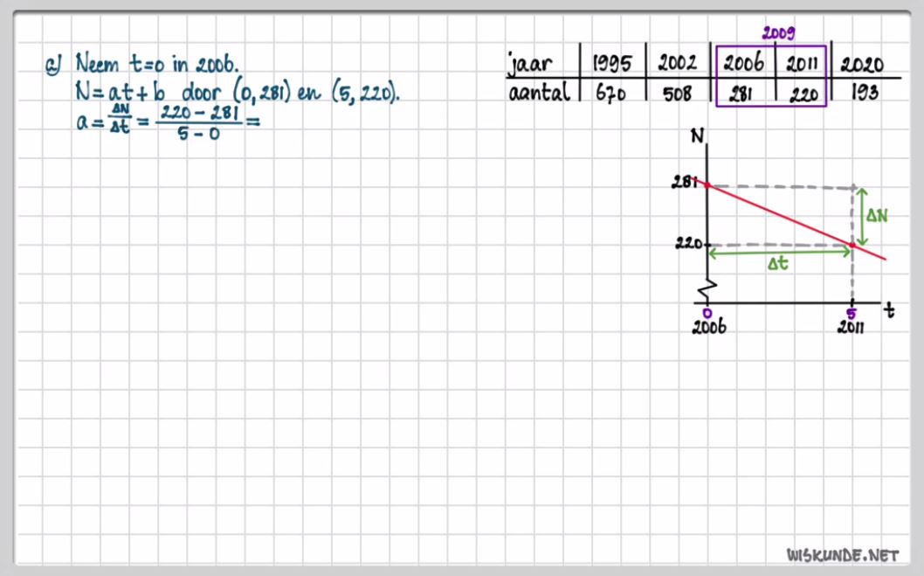Viewport: 924px width, 576px height.
Task: Click the 'a)' question label
Action: 54,66
